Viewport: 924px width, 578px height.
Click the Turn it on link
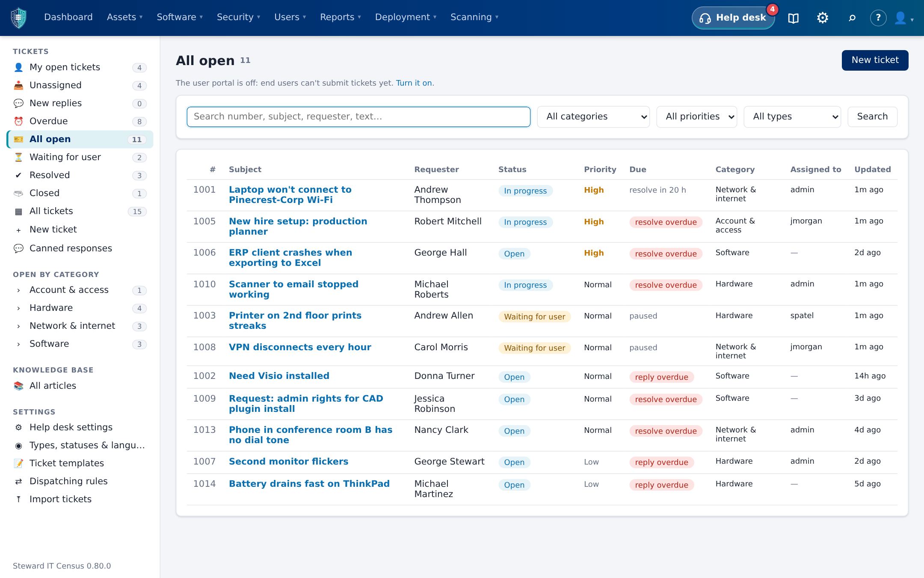(x=414, y=83)
